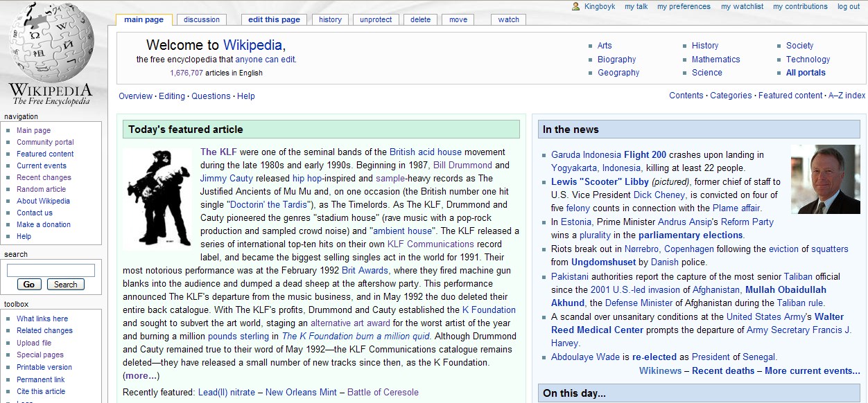
Task: Switch to the main page tab
Action: pos(144,19)
